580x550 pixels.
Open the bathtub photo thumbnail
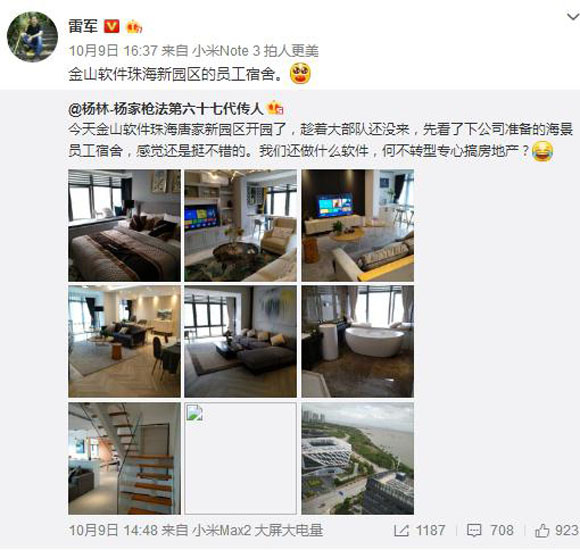pos(357,341)
